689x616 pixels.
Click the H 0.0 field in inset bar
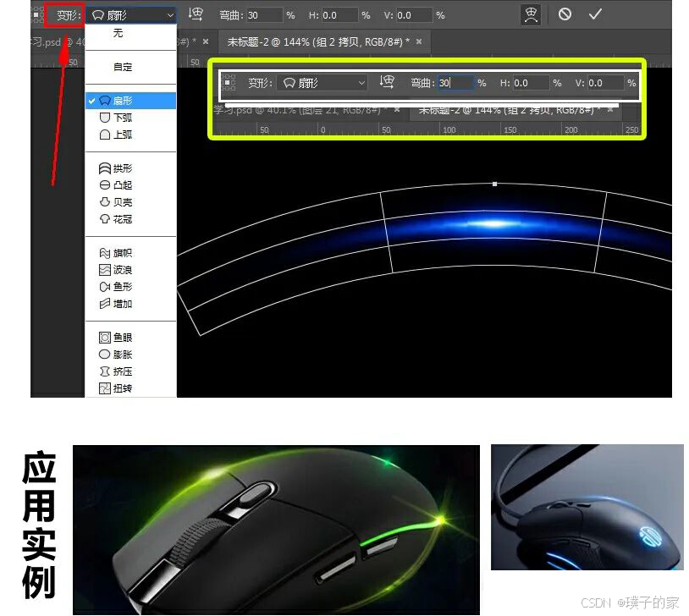click(531, 83)
